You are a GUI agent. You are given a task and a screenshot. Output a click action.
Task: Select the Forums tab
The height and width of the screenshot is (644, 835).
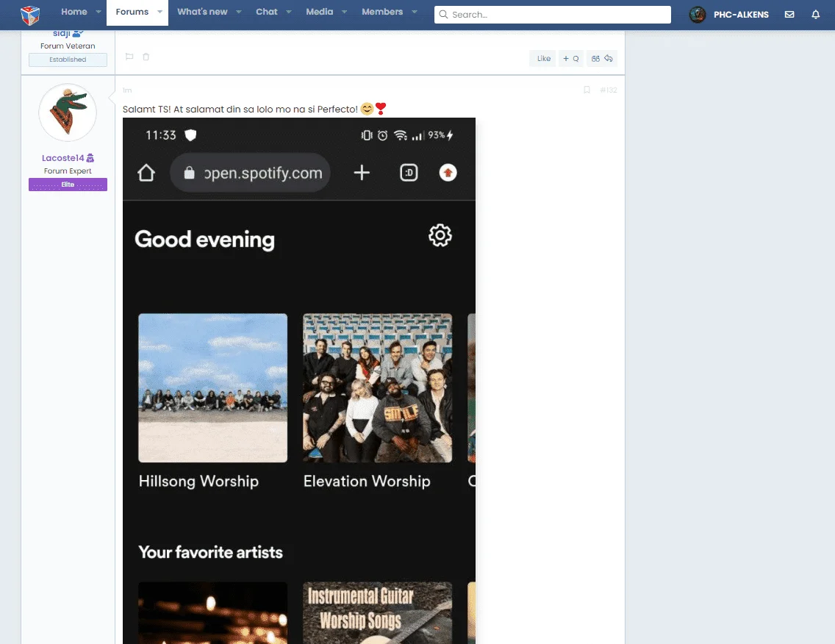coord(132,12)
